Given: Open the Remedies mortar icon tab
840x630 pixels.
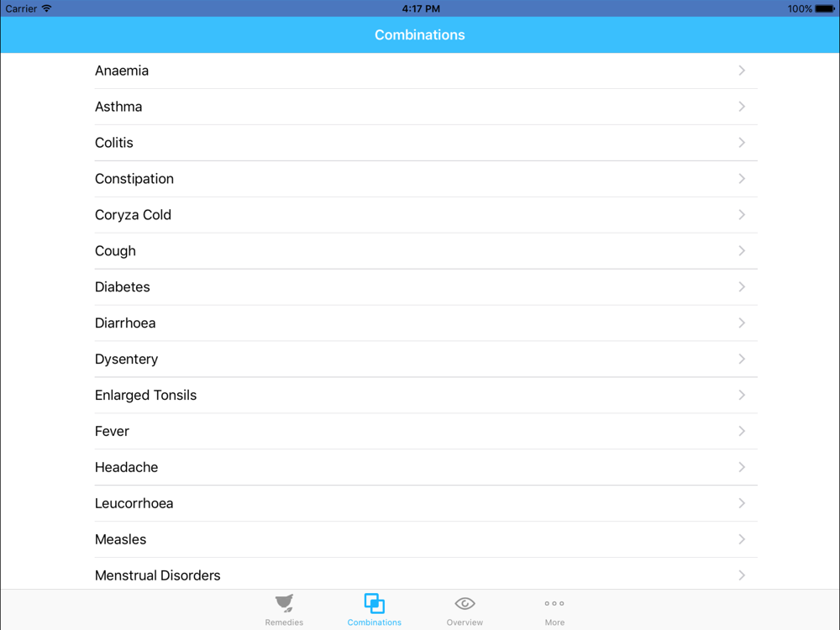Looking at the screenshot, I should (x=284, y=603).
